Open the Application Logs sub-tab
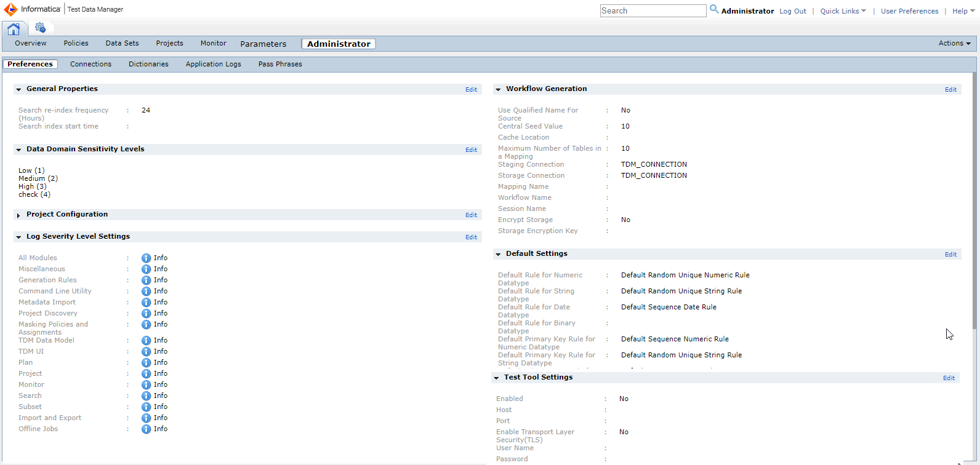980x465 pixels. point(214,64)
